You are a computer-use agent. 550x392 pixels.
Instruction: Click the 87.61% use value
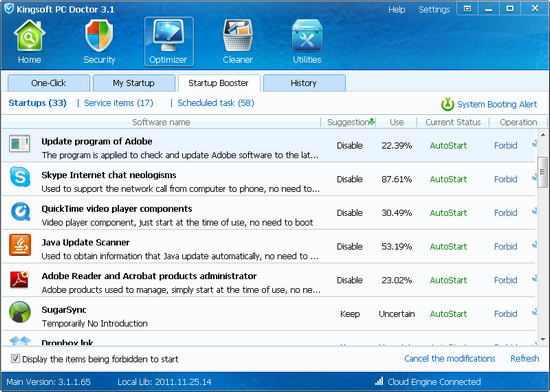(x=397, y=179)
